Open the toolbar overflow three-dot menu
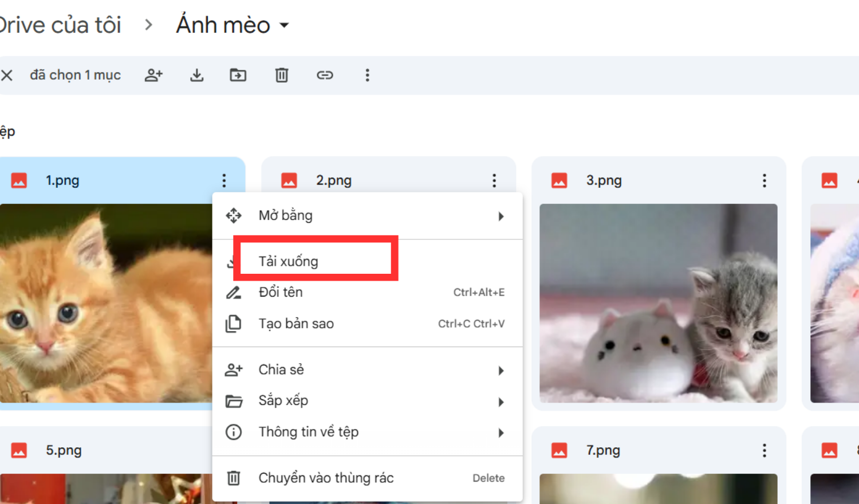 tap(367, 75)
